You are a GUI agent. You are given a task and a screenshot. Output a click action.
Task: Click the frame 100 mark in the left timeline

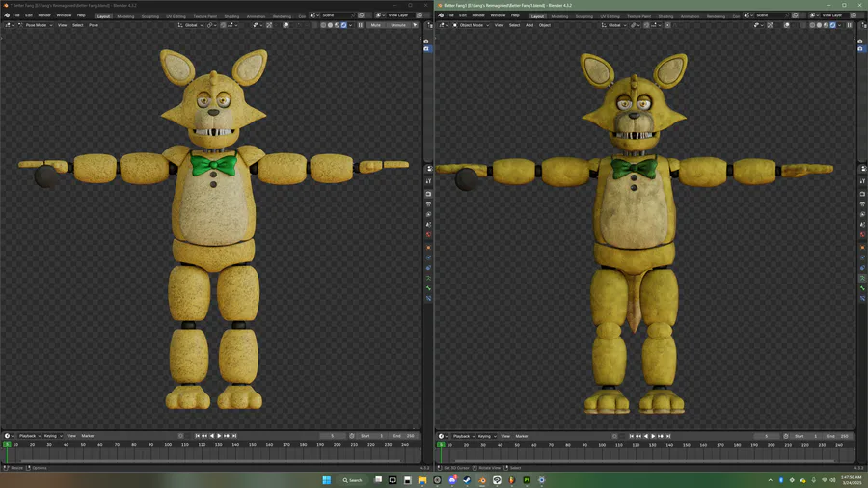click(168, 445)
